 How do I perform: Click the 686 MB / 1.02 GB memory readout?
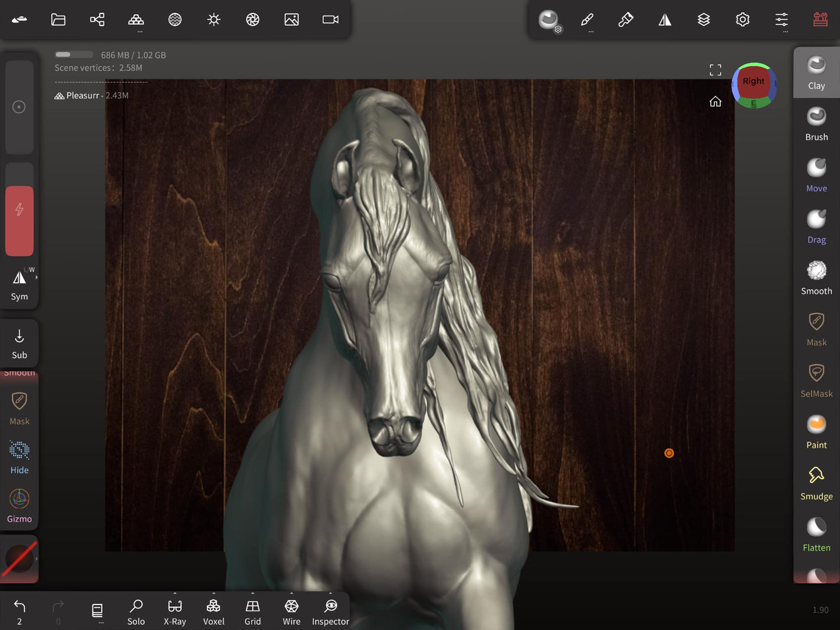[133, 55]
